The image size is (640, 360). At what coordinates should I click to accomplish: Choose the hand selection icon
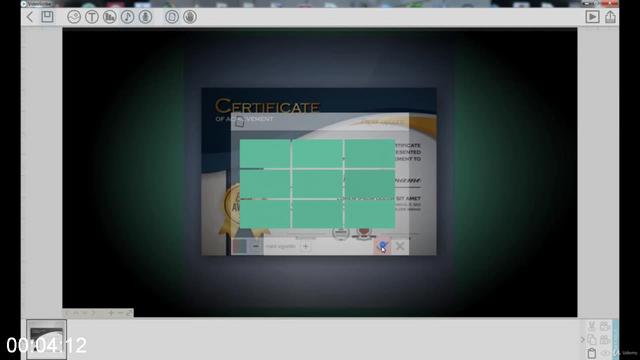click(x=190, y=17)
